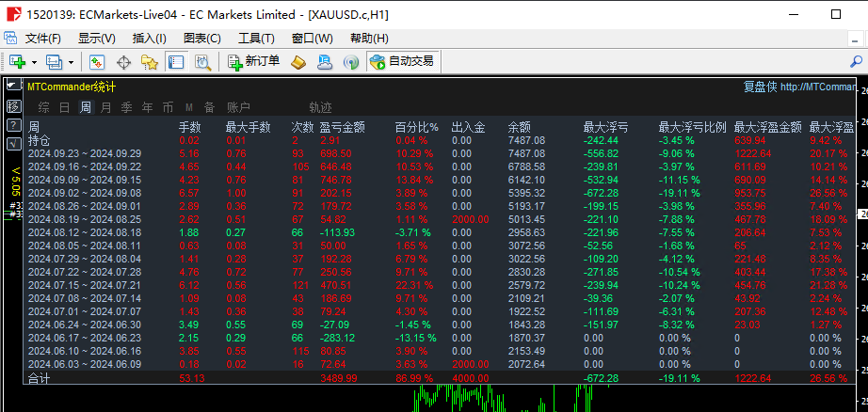Click the cloud server toolbar icon

325,62
